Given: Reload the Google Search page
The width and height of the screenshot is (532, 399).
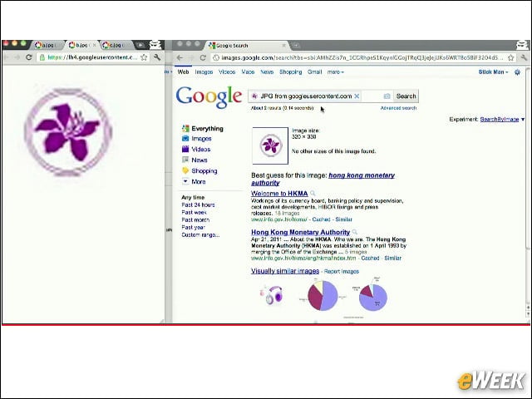Looking at the screenshot, I should (x=203, y=57).
